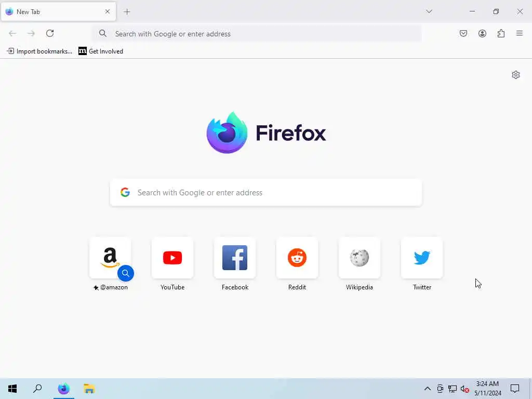Screen dimensions: 532x399
Task: Open the notification center icon
Action: 515,389
